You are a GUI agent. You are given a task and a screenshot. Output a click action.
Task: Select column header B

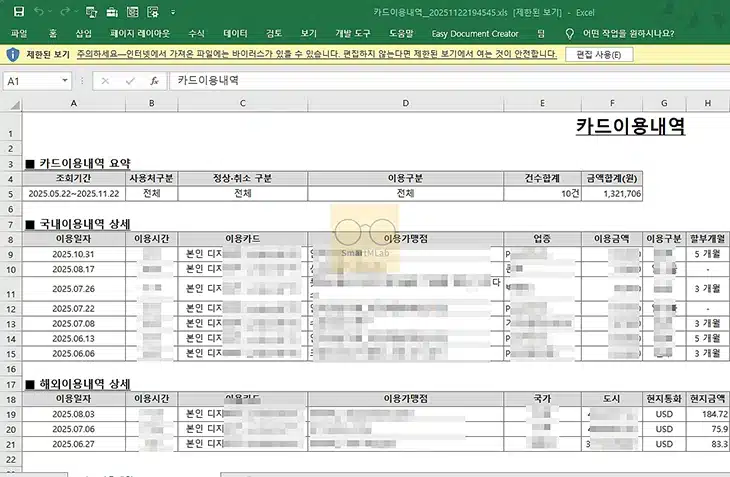point(151,104)
